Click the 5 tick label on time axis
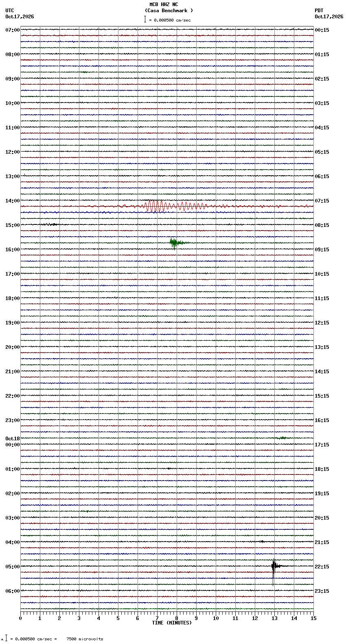The width and height of the screenshot is (346, 644). [118, 618]
